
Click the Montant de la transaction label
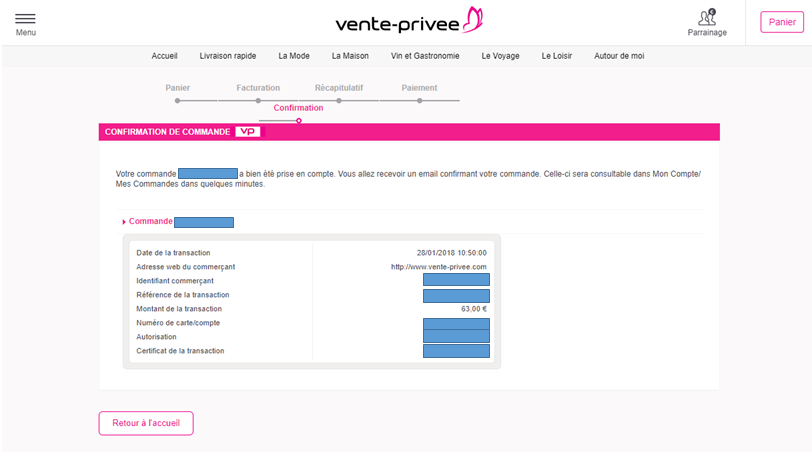(179, 309)
